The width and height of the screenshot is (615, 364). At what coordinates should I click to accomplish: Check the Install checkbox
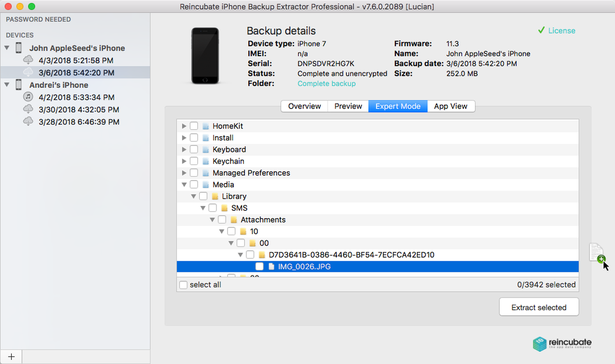click(x=194, y=138)
